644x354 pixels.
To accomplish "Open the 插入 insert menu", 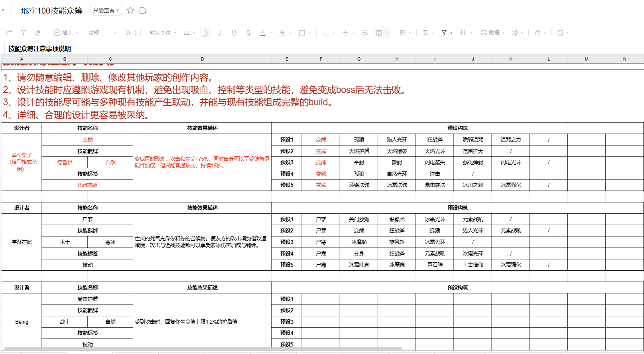I will pos(66,33).
